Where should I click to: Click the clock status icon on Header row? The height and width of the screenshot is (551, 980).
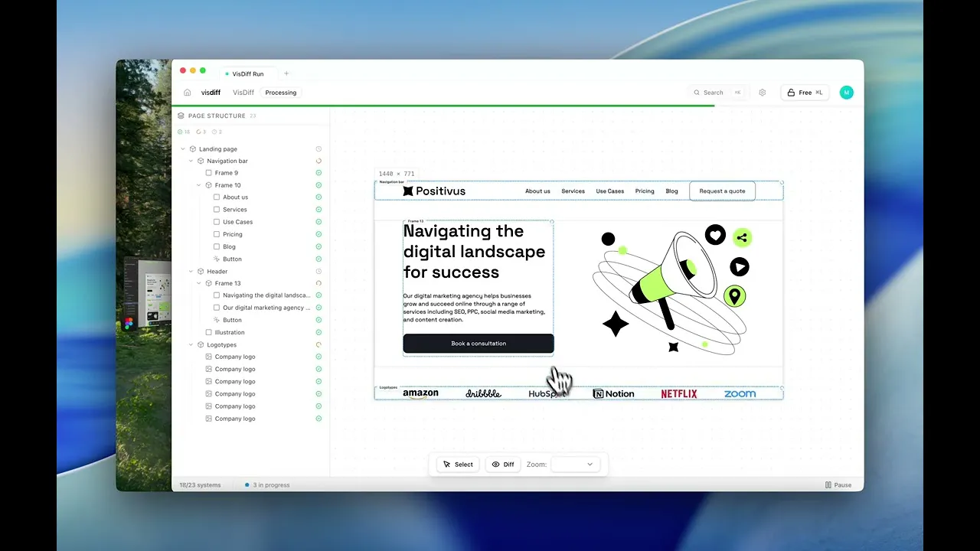318,271
